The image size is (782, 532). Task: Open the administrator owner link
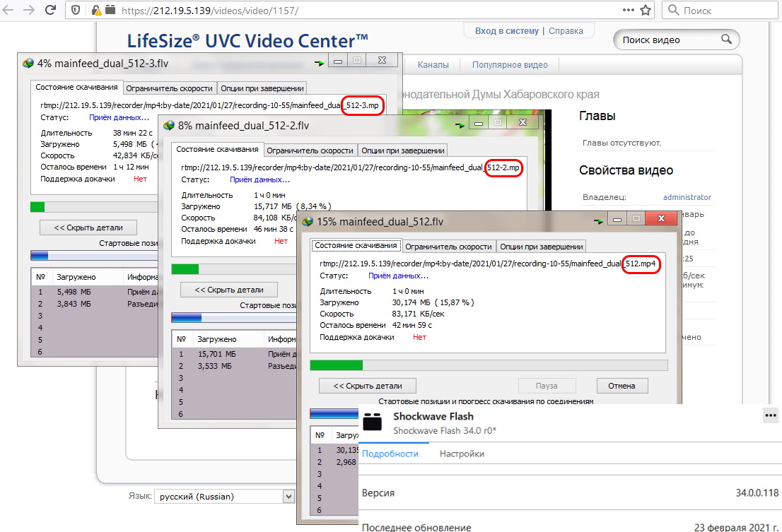(x=687, y=197)
